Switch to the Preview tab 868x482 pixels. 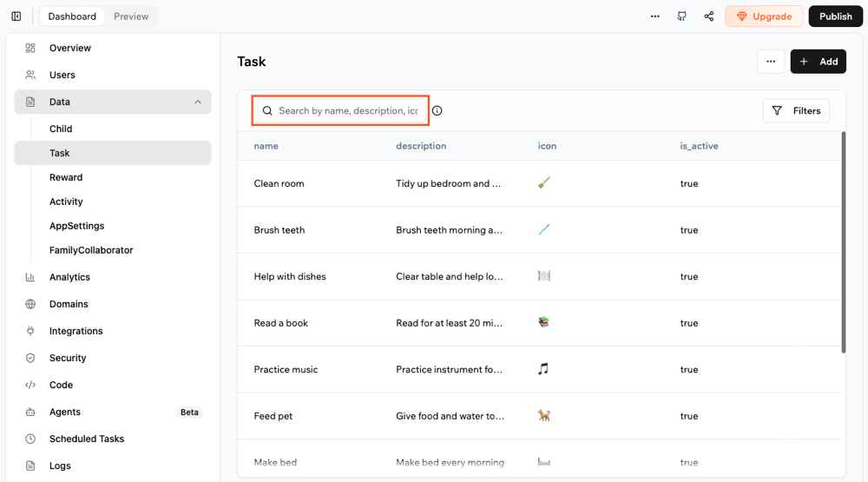[131, 17]
